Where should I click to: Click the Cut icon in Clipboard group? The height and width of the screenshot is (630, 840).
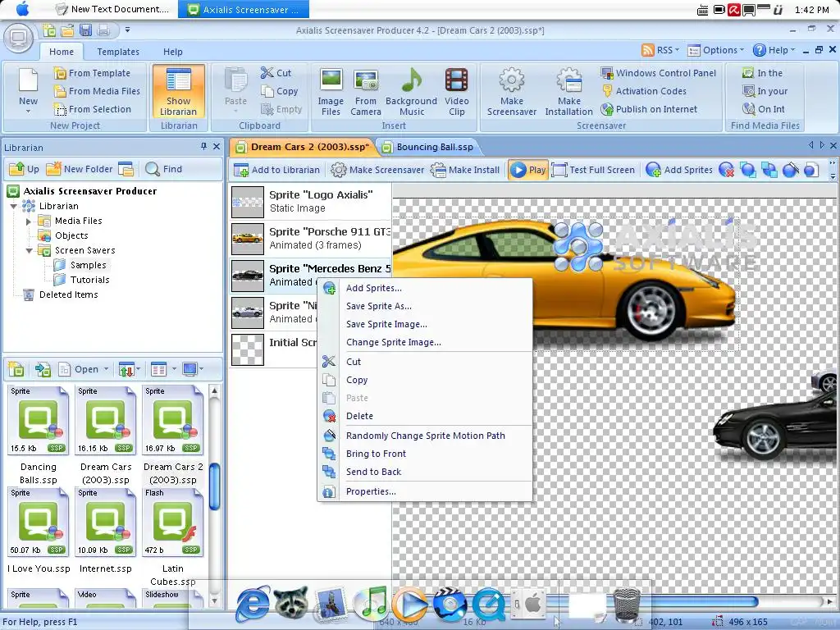(276, 73)
